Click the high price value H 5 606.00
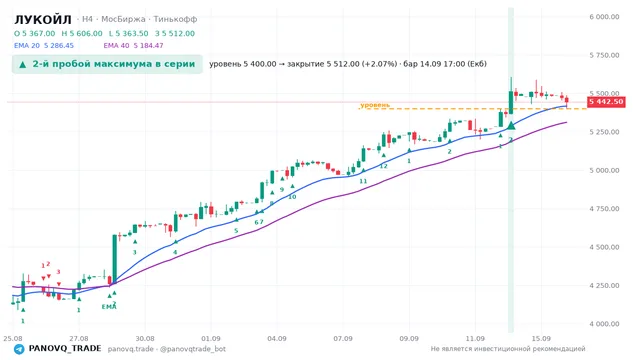Screen dimensions: 640x360 pos(82,33)
